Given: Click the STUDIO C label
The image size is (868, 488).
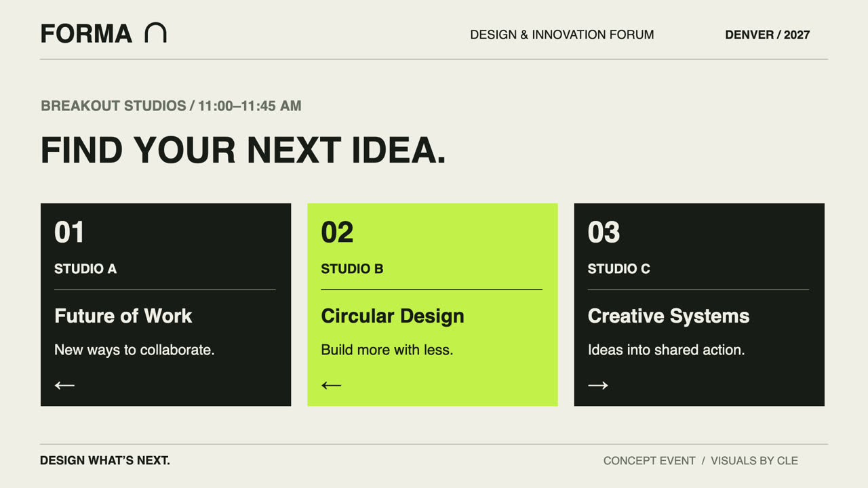Looking at the screenshot, I should pos(619,269).
